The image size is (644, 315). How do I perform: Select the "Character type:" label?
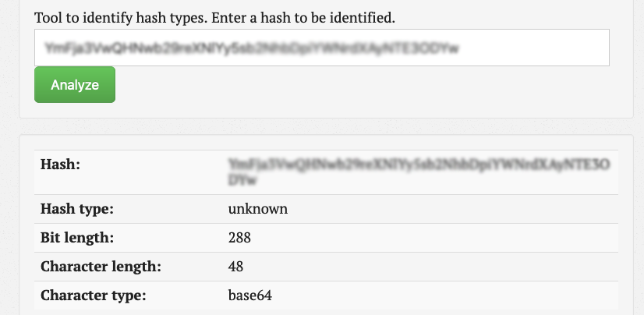[94, 296]
